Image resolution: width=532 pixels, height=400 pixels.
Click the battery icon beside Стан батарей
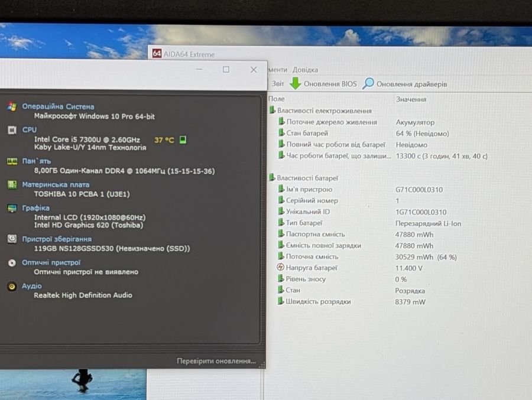[x=281, y=133]
